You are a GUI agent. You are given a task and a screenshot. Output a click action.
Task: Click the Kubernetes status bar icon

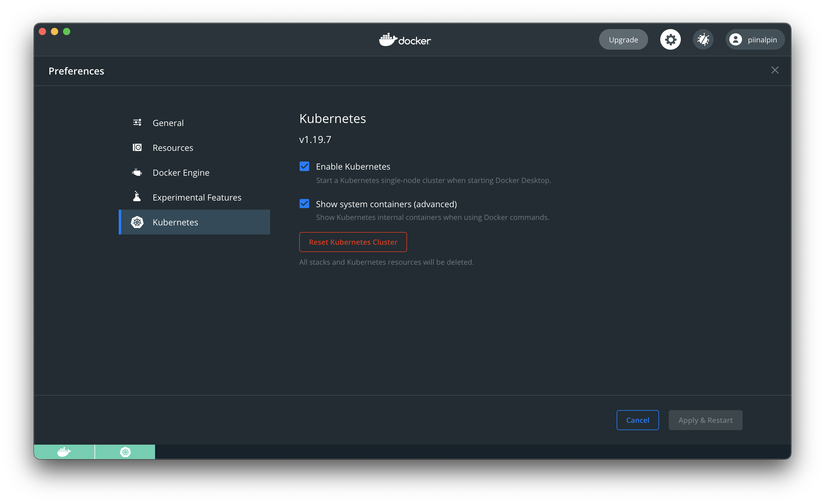point(125,452)
